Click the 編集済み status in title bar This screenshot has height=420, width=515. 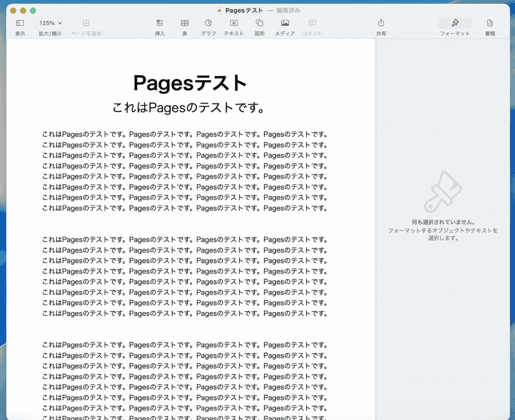(x=288, y=11)
